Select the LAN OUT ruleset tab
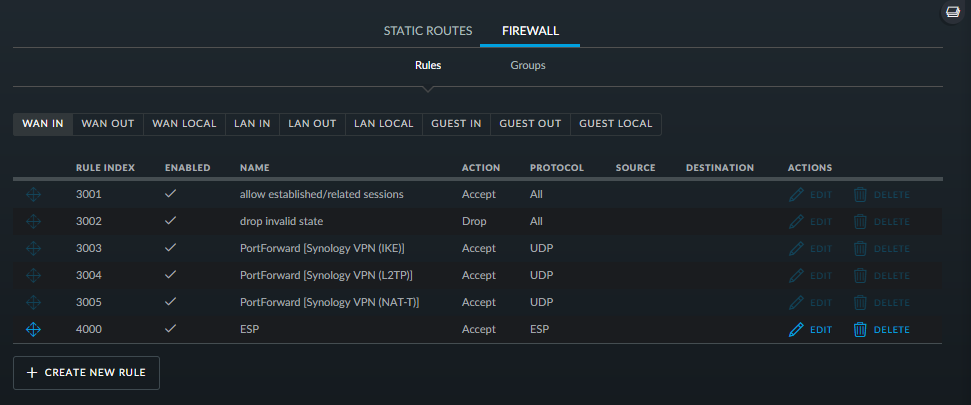971x405 pixels. (x=312, y=124)
